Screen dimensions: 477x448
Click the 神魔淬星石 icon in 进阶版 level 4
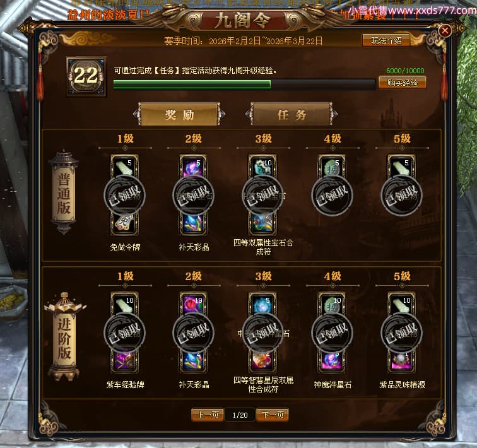[332, 362]
